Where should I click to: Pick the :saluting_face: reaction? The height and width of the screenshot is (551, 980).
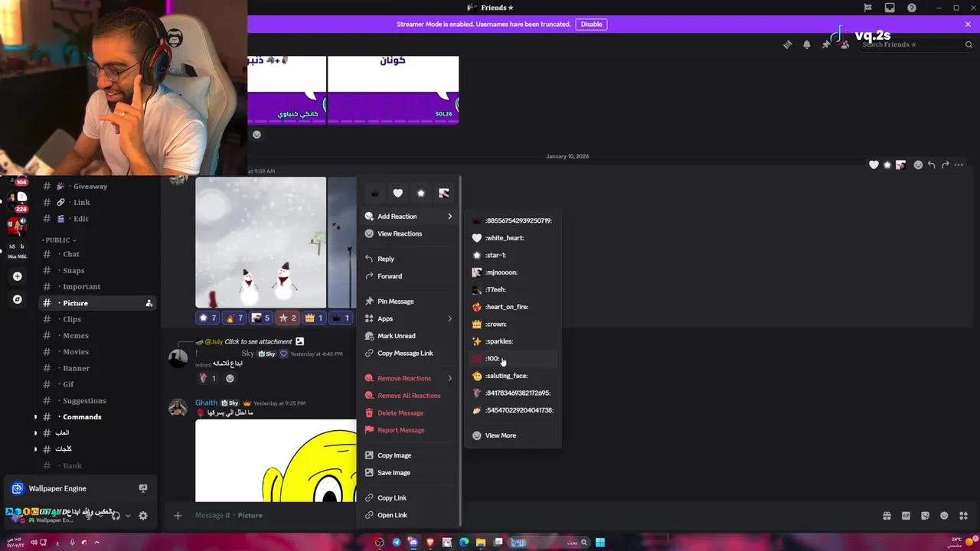513,376
